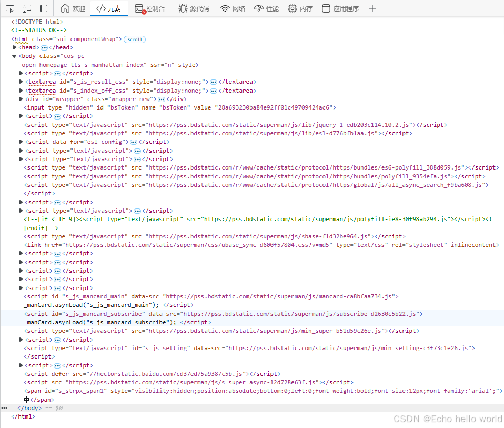Select span s_strpx_span1 line
504x428 pixels.
click(263, 395)
